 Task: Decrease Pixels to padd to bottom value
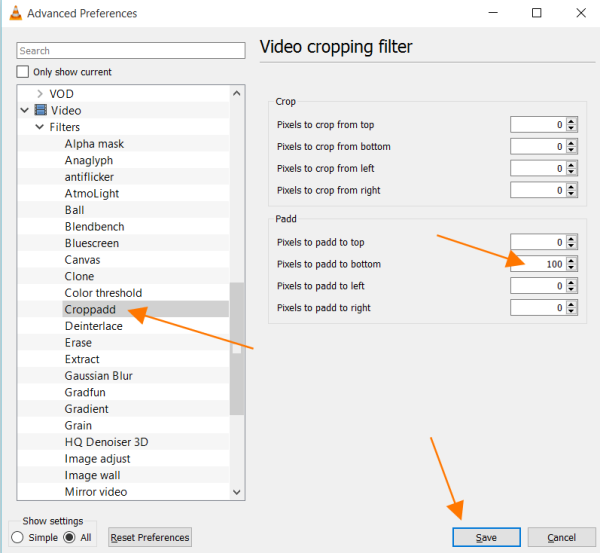click(571, 268)
